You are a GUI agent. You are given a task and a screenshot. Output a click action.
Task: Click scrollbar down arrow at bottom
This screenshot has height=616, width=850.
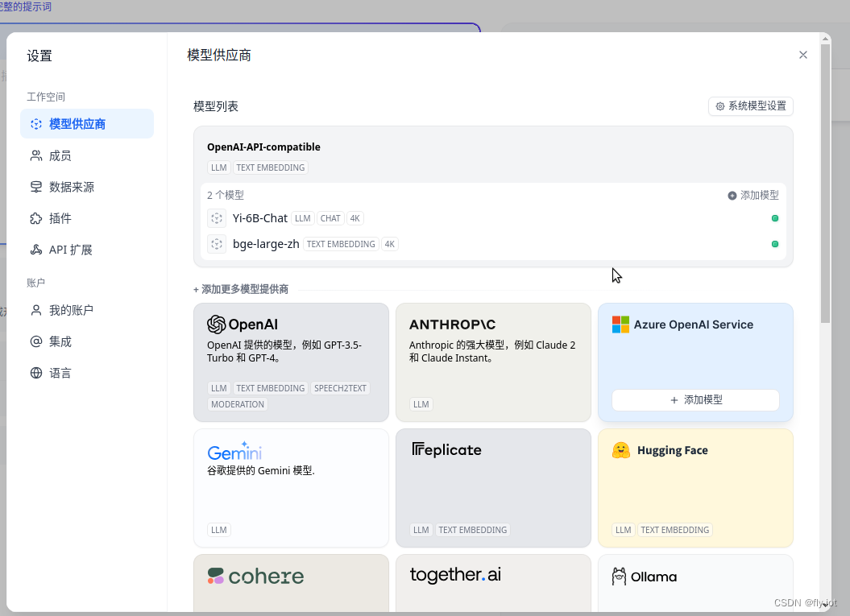pyautogui.click(x=826, y=605)
